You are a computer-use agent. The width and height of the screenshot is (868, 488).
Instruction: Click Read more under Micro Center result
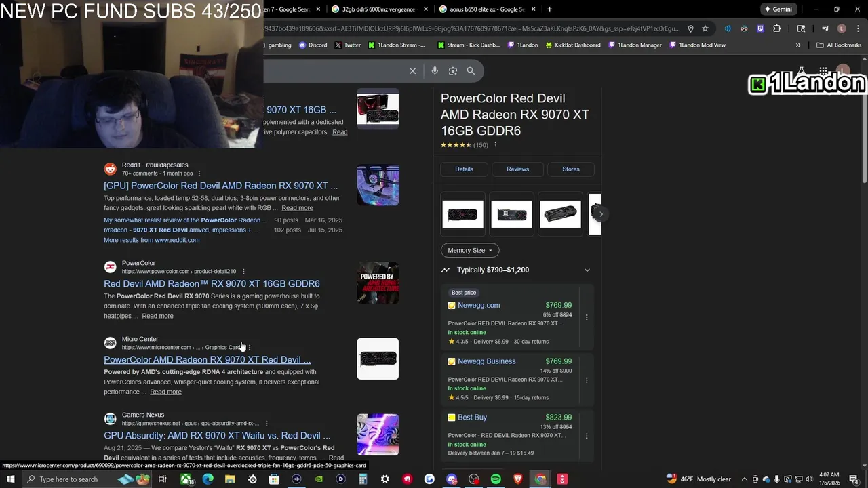tap(165, 392)
